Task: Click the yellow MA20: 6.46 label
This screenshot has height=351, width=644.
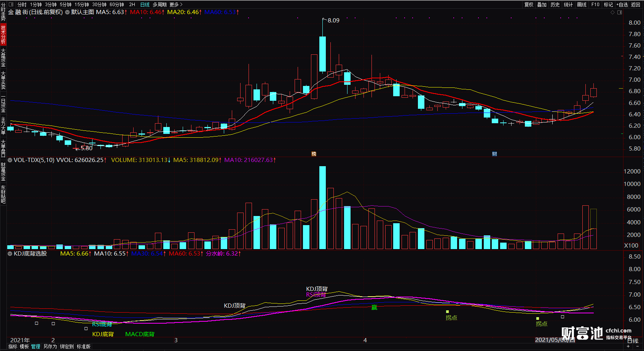Action: click(x=185, y=12)
